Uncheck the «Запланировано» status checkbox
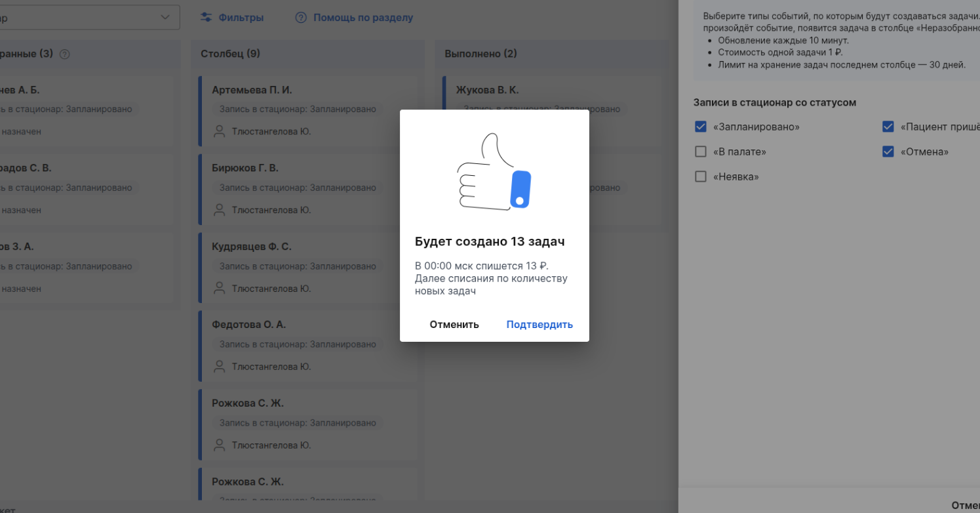This screenshot has height=513, width=980. [x=701, y=127]
